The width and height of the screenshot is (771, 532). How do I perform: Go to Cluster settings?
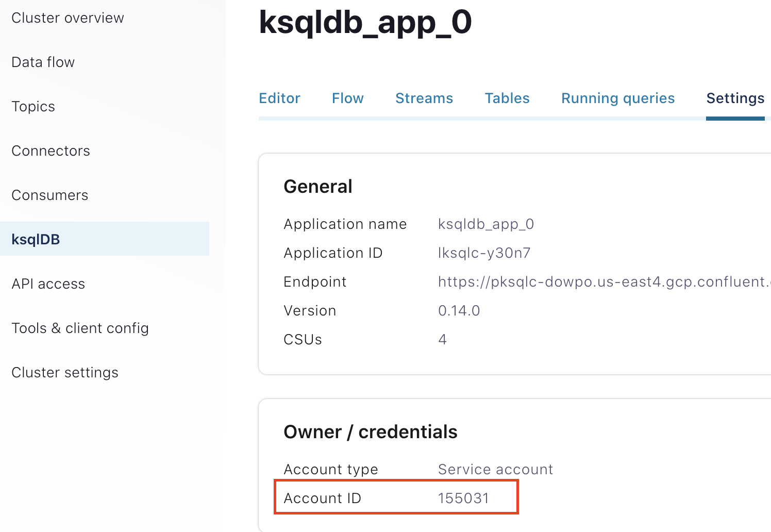[x=65, y=373]
